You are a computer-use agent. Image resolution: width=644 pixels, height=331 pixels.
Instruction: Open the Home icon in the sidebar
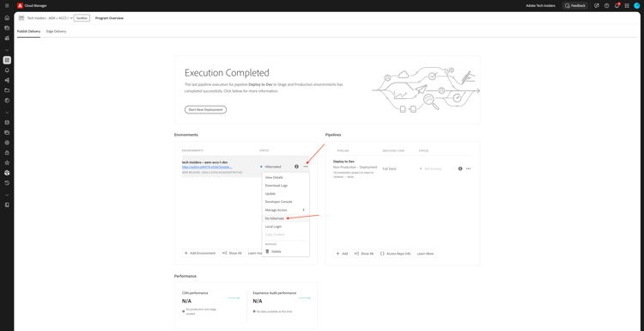tap(7, 18)
